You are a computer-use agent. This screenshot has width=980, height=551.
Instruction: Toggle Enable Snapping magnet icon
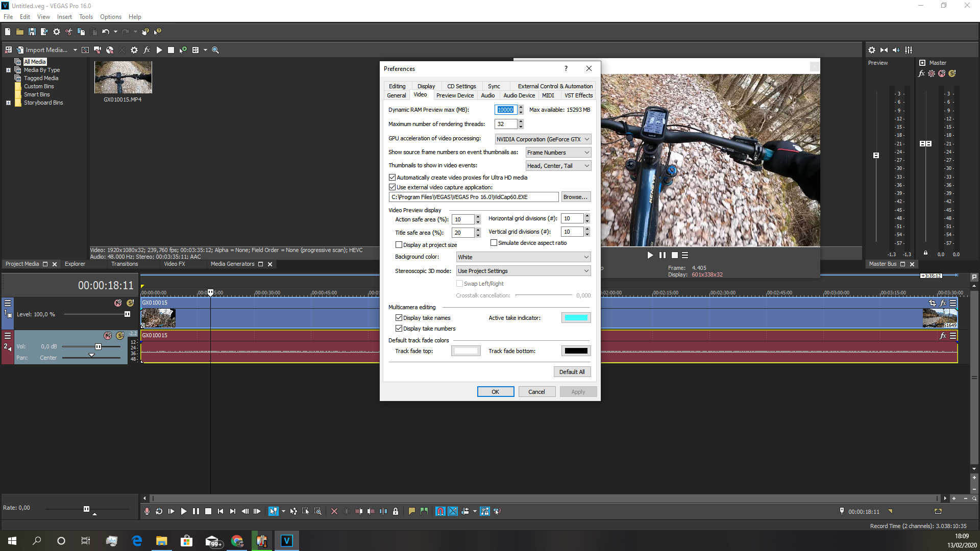pos(440,511)
